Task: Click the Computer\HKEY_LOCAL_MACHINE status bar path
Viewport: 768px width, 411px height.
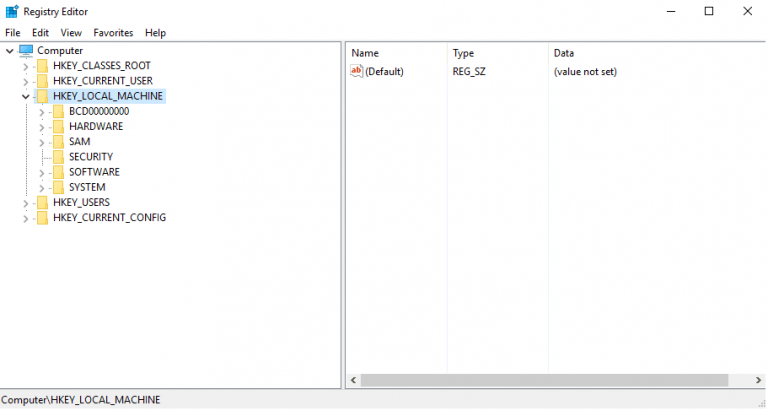Action: (81, 400)
